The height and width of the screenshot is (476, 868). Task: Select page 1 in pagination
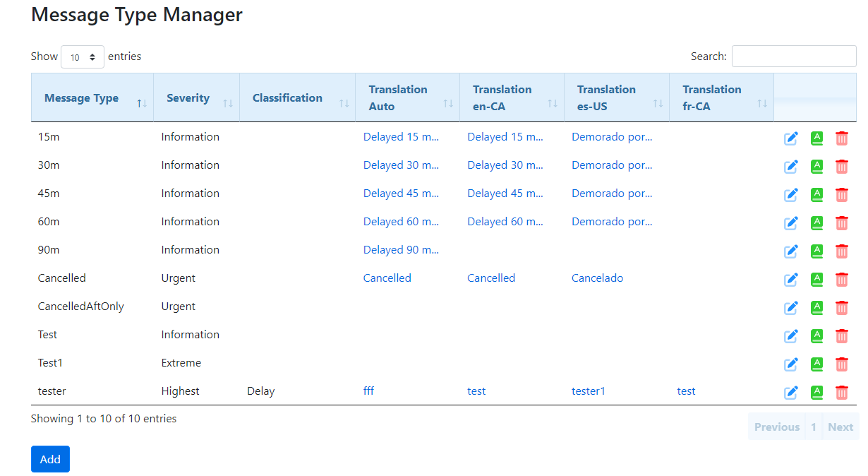[813, 427]
